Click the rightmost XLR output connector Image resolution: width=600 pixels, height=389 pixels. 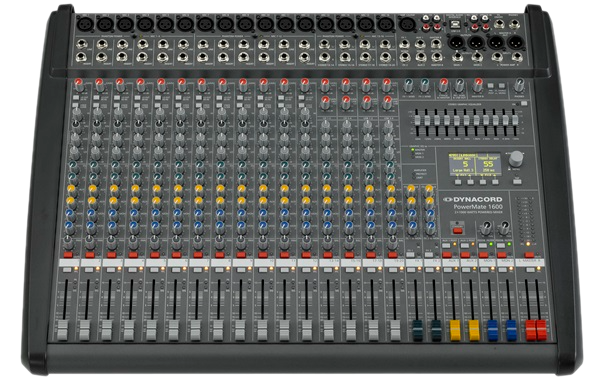[x=515, y=42]
